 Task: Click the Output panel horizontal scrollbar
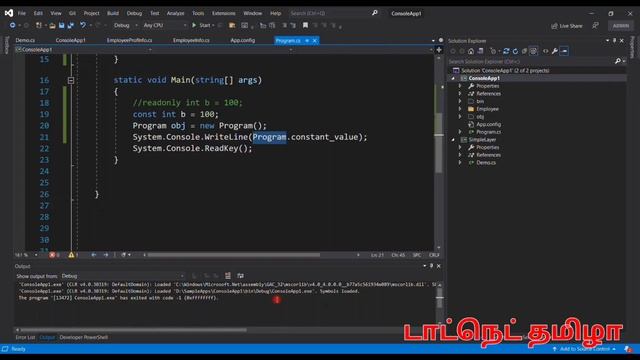point(133,330)
